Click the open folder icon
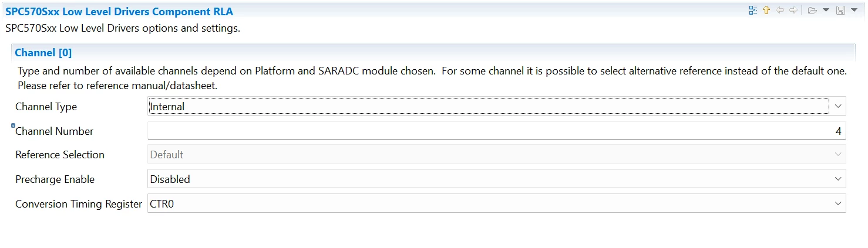This screenshot has width=868, height=248. click(813, 11)
